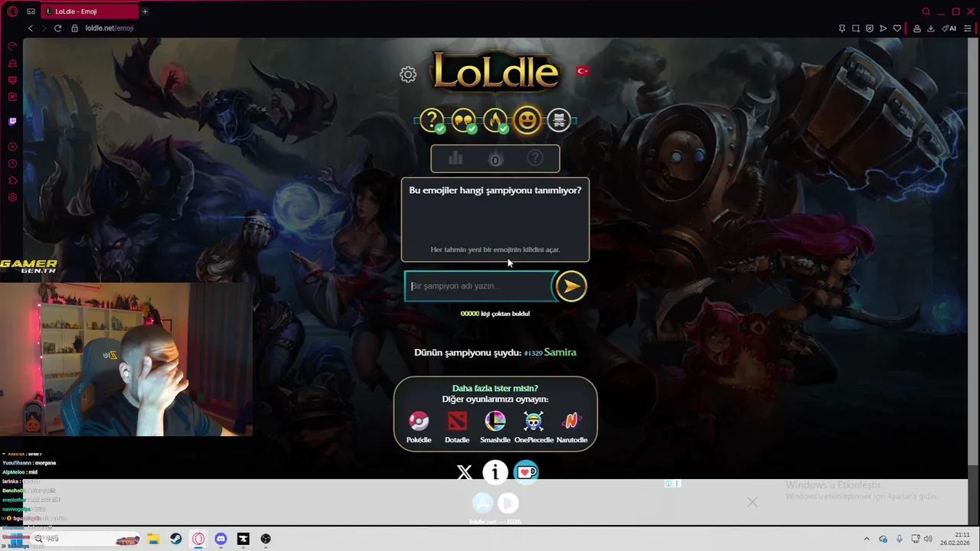Select the LoLdle - Emoji tab
The height and width of the screenshot is (551, 980).
pyautogui.click(x=90, y=11)
